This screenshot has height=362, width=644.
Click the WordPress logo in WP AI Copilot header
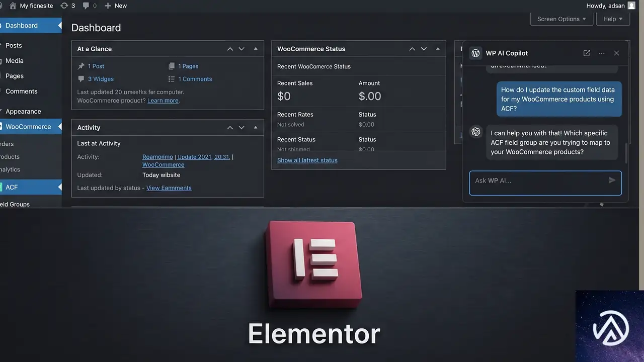click(x=475, y=53)
